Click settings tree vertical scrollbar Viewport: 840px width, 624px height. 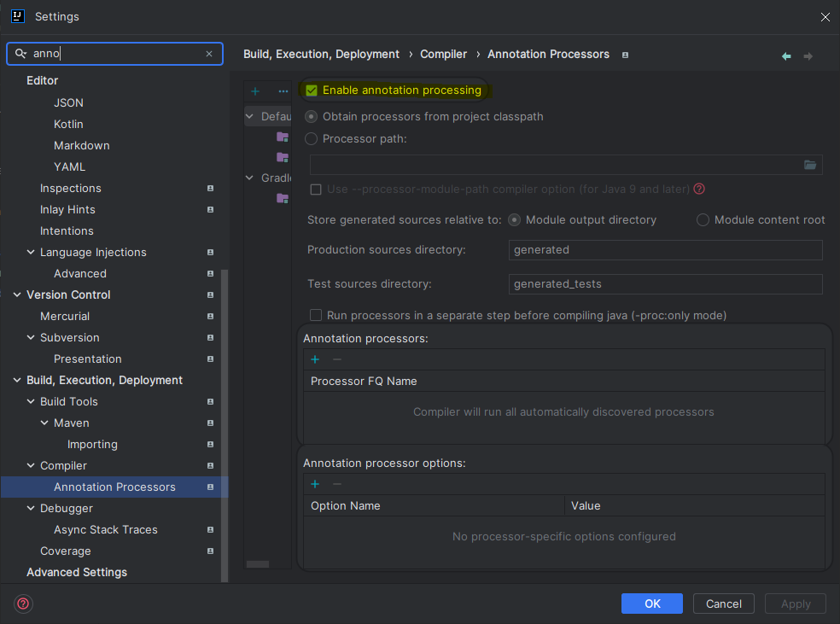[225, 425]
